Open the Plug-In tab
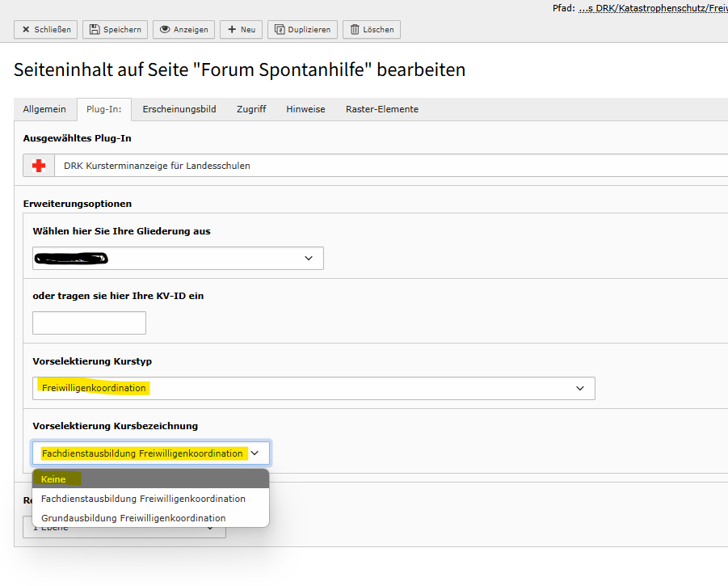728x586 pixels. [103, 109]
